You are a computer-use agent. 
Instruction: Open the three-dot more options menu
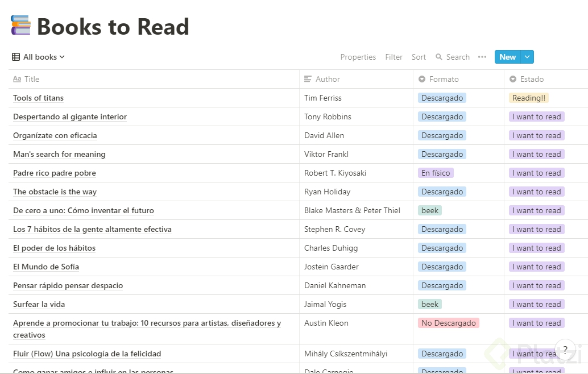(482, 57)
